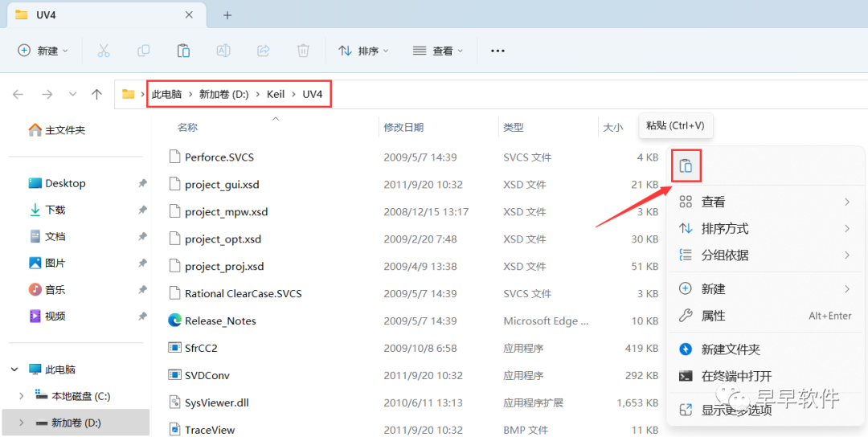The width and height of the screenshot is (868, 437).
Task: Select file Rational ClearCase.SVCS
Action: pyautogui.click(x=243, y=293)
